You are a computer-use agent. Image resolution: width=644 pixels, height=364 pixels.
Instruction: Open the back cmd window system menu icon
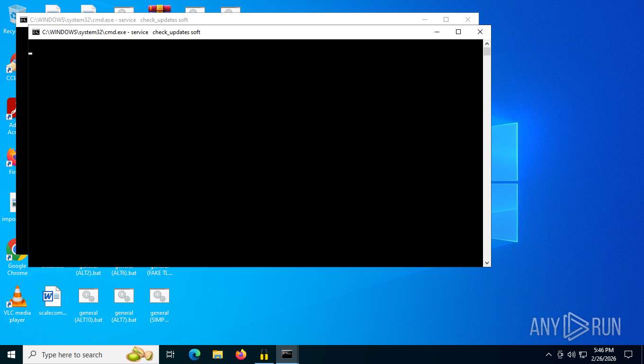24,20
